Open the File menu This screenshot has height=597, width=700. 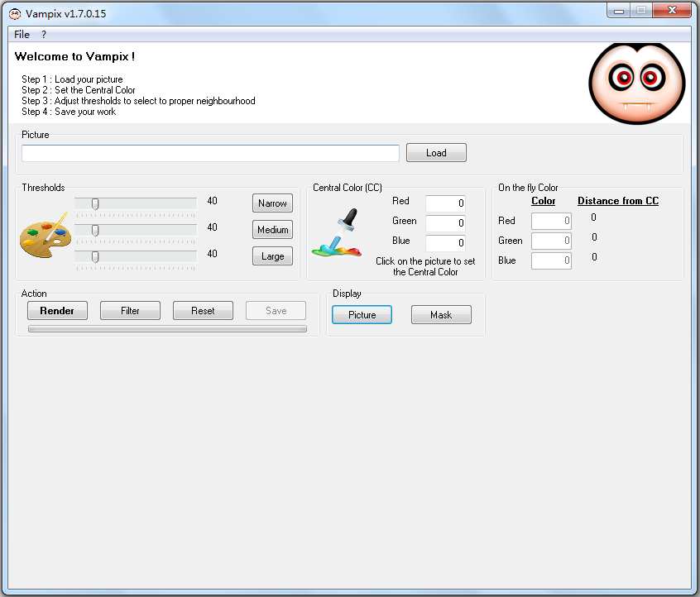point(22,35)
